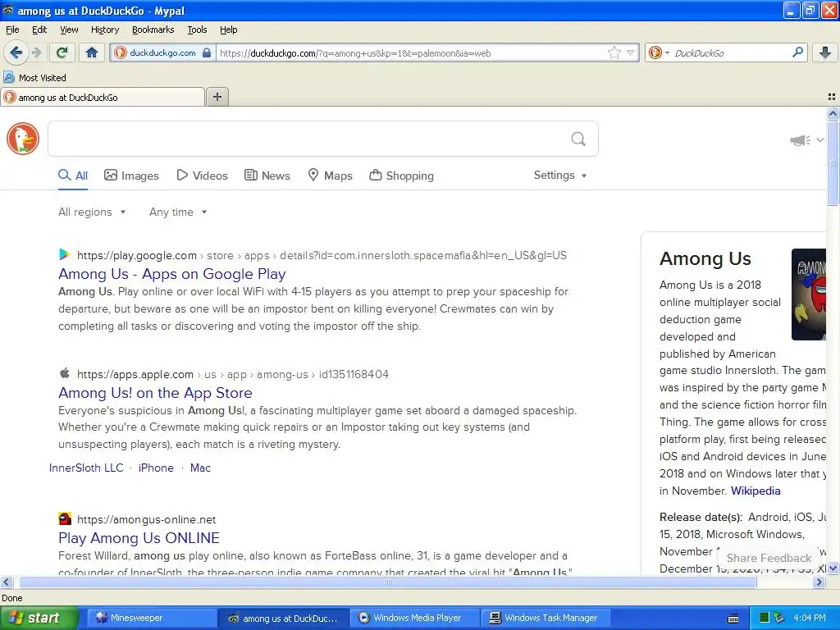Viewport: 840px width, 630px height.
Task: Switch to the Shopping tab
Action: (401, 176)
